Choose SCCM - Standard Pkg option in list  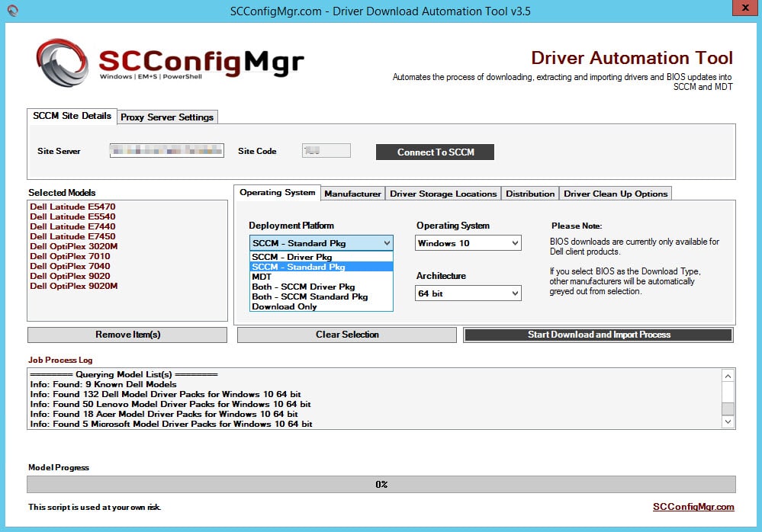point(322,267)
